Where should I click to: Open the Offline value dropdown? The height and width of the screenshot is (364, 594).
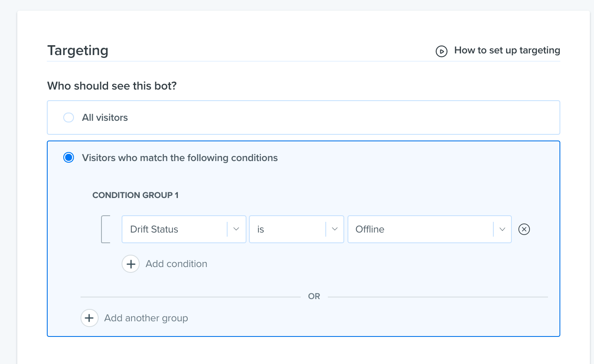(430, 229)
